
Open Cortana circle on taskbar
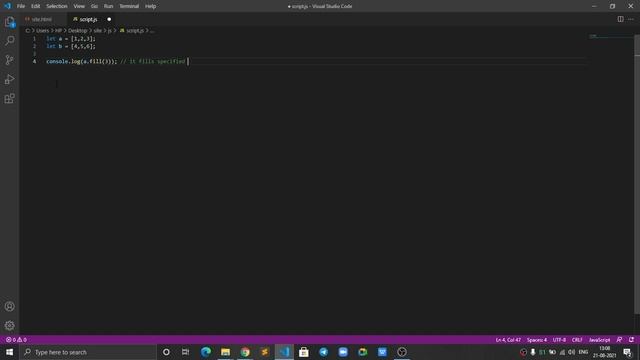coord(166,352)
